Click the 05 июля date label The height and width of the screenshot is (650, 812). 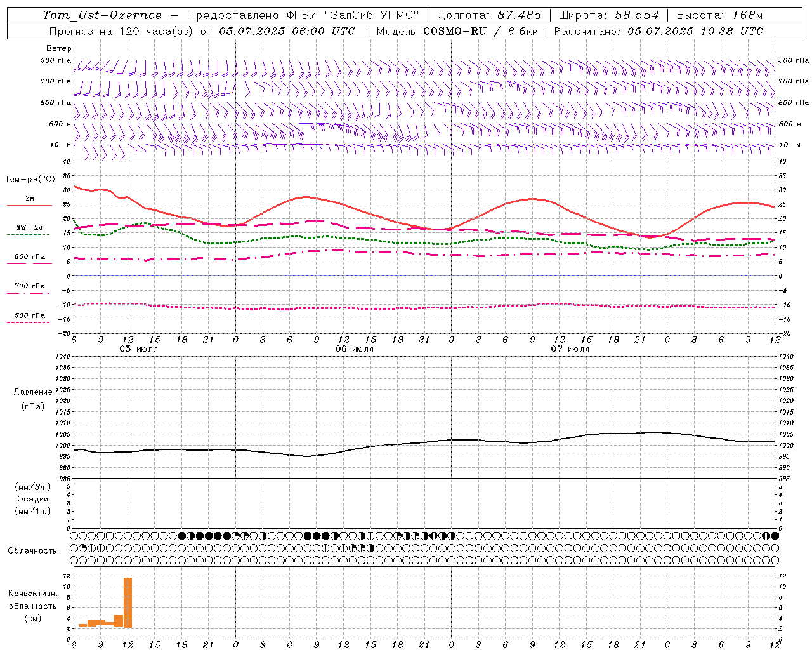pos(139,349)
